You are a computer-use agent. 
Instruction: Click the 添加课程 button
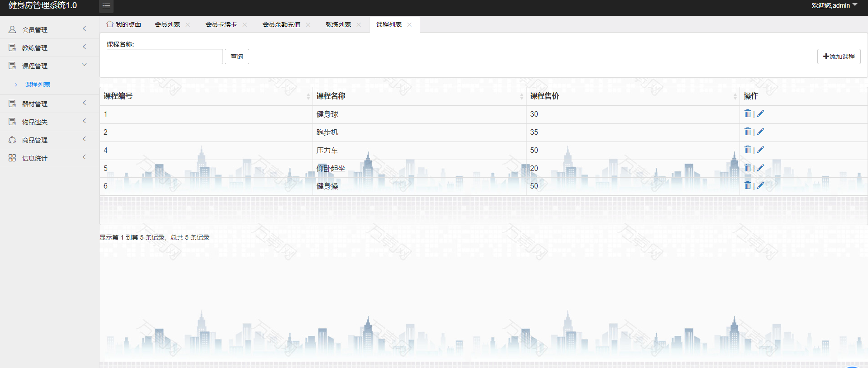point(839,57)
